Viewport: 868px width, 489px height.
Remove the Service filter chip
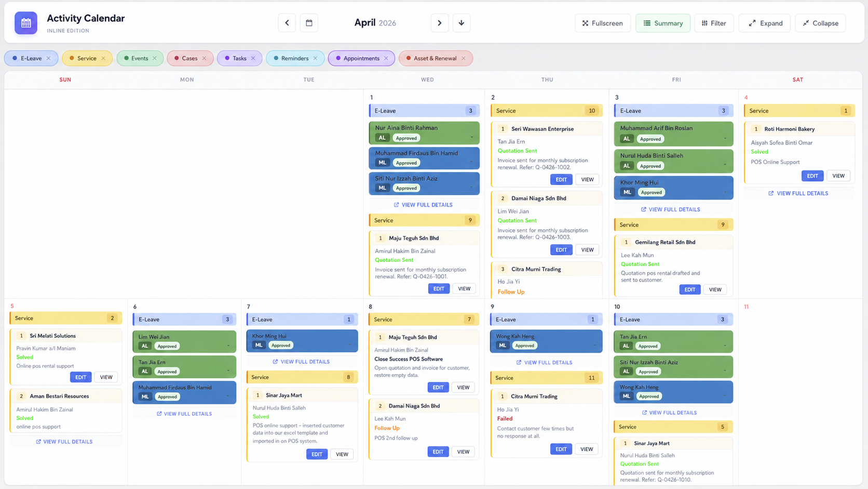103,58
